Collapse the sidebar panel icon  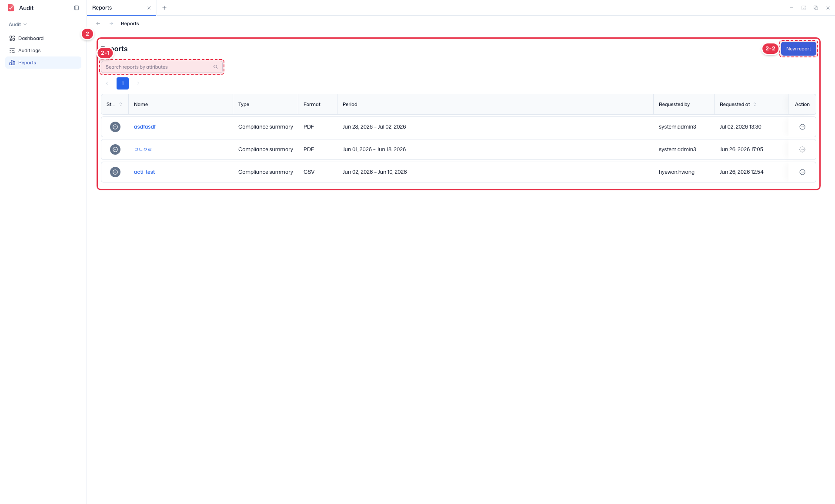pyautogui.click(x=77, y=8)
